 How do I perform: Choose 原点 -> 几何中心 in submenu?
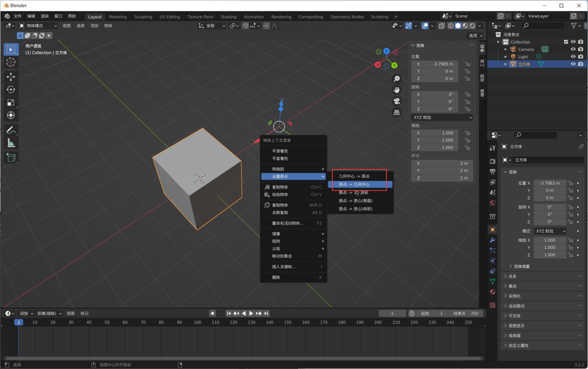[x=360, y=184]
